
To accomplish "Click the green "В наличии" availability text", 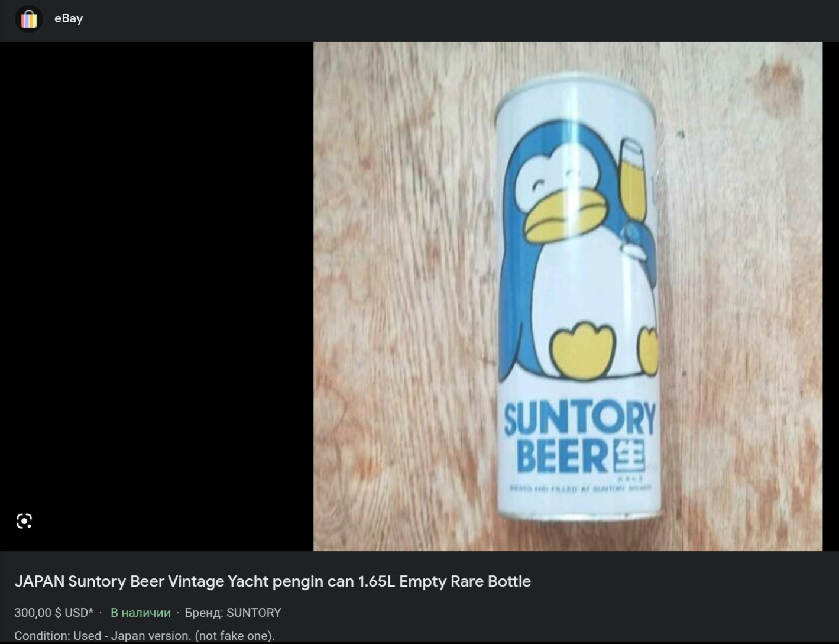I will click(140, 613).
